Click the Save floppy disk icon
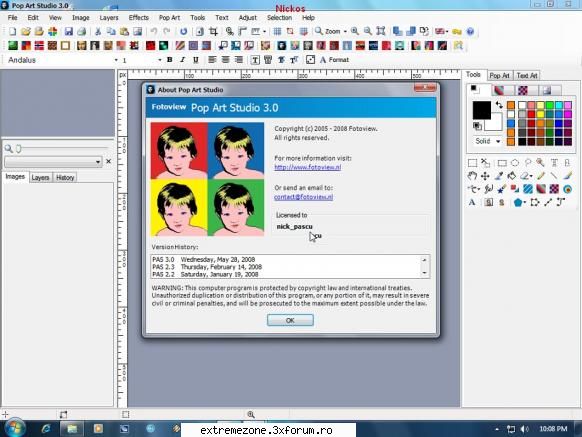 pos(68,32)
